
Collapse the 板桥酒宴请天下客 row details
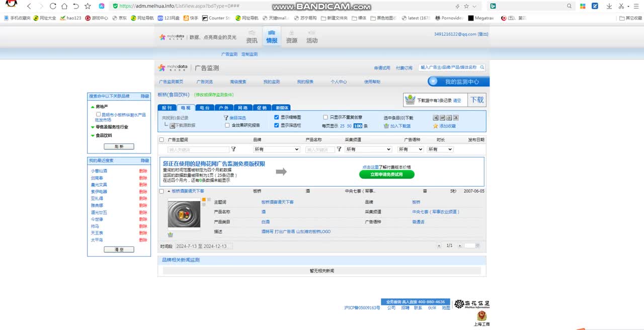pyautogui.click(x=169, y=191)
